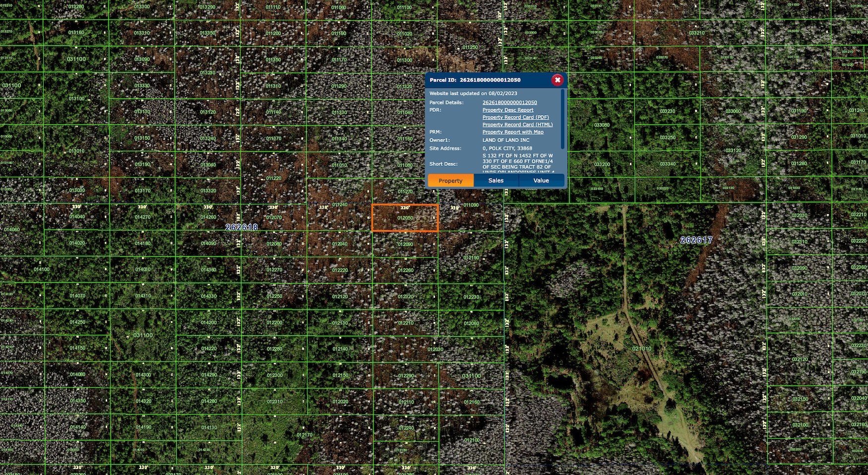Select parcel 011240 on the map
Screen dimensions: 868x475
coord(340,204)
